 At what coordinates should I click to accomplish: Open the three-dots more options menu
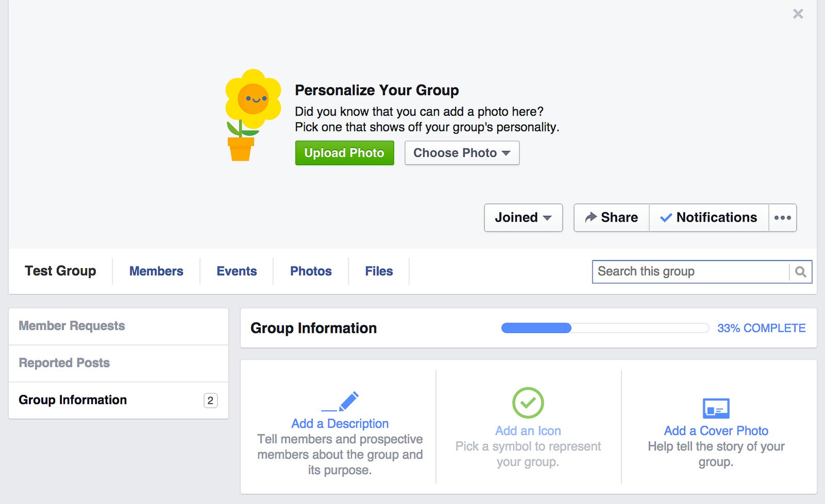click(x=783, y=217)
